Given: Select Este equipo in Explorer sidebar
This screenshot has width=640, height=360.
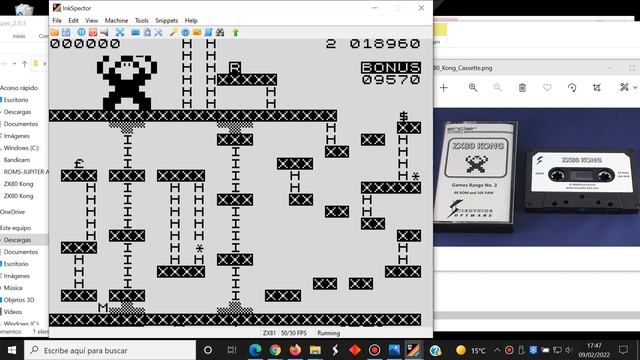Looking at the screenshot, I should 15,228.
